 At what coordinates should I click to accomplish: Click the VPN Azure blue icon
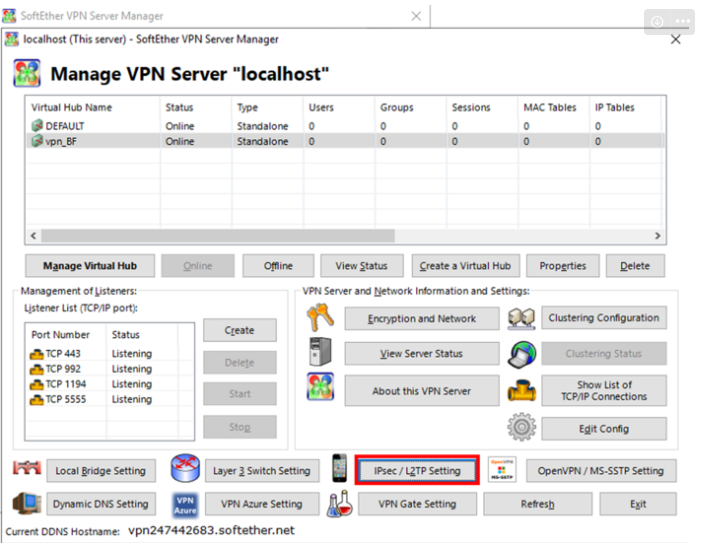click(184, 504)
